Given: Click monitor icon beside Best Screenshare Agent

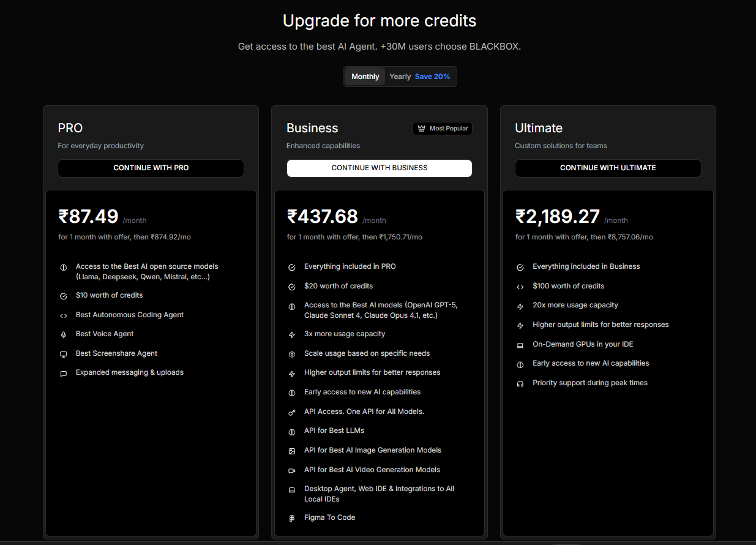Looking at the screenshot, I should [x=64, y=354].
